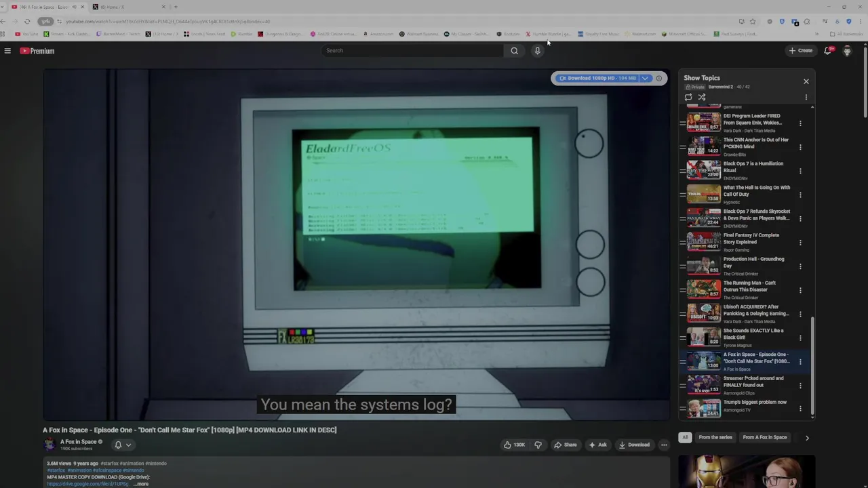This screenshot has height=488, width=868.
Task: Use the playlist panel scrollbar
Action: pyautogui.click(x=812, y=366)
